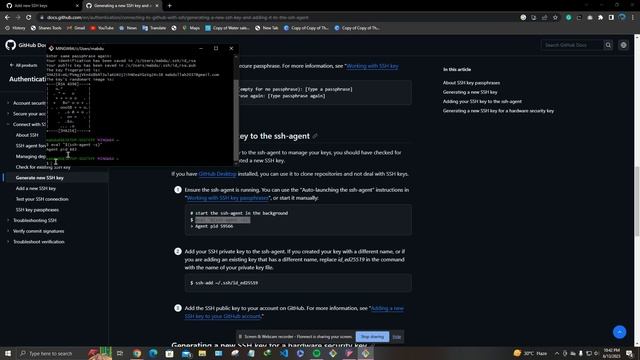The image size is (640, 360).
Task: Go to 'All products' in docs sidebar
Action: 24,65
